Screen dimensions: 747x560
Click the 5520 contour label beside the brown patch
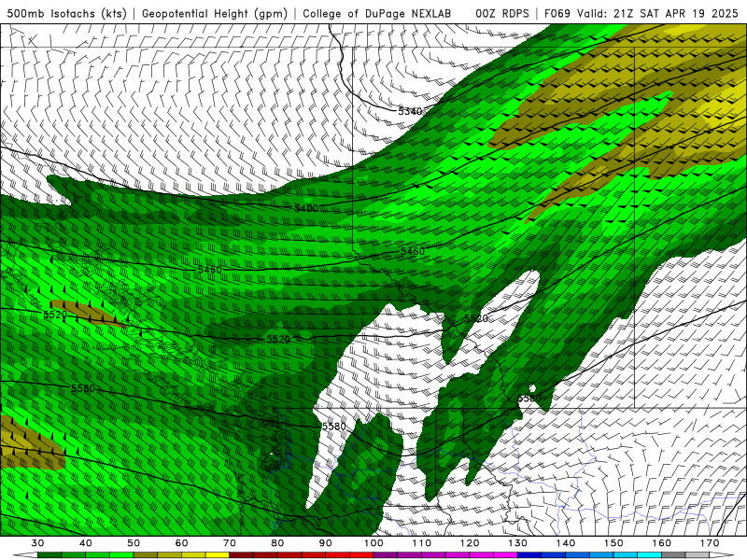click(x=55, y=315)
